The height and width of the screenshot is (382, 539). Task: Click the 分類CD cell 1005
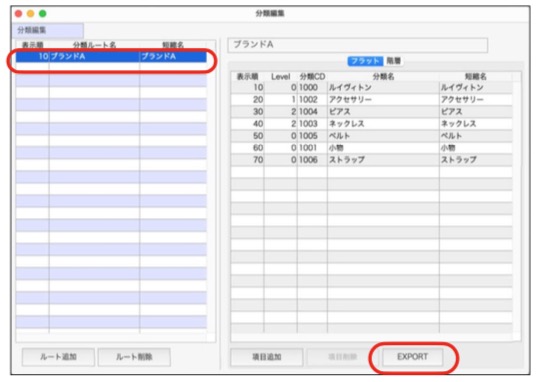pyautogui.click(x=312, y=135)
